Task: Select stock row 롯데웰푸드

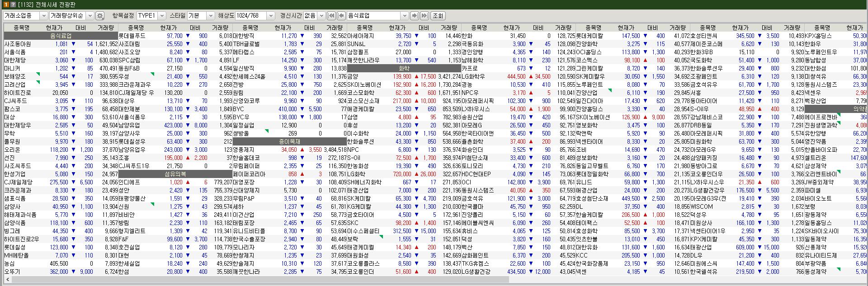Action: pyautogui.click(x=175, y=36)
